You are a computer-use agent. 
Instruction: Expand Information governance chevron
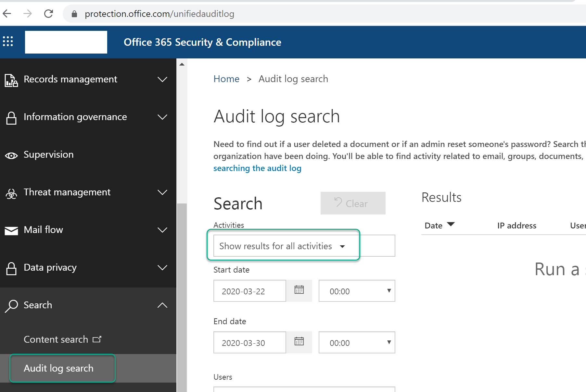[x=162, y=117]
